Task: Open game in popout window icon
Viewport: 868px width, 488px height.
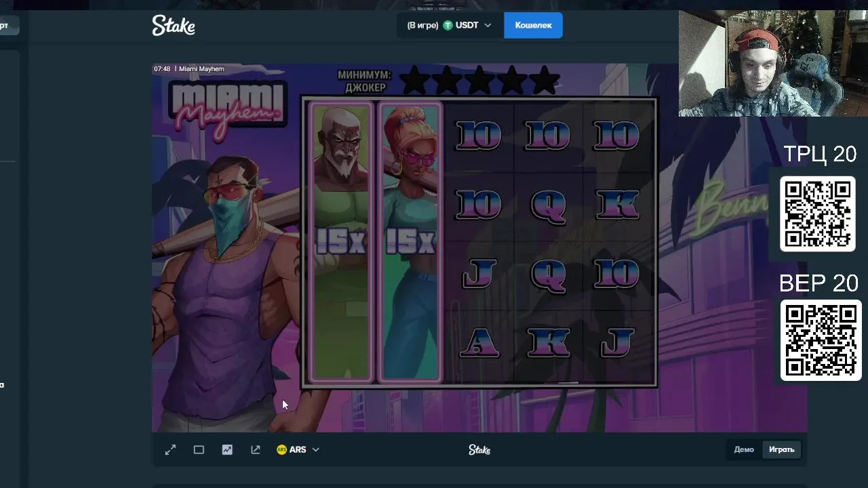Action: (256, 449)
